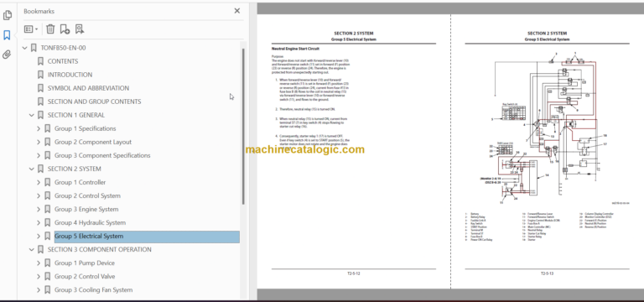Screen dimensions: 644x302
Task: Open Group 2 Control Valve bookmark text
Action: [85, 277]
